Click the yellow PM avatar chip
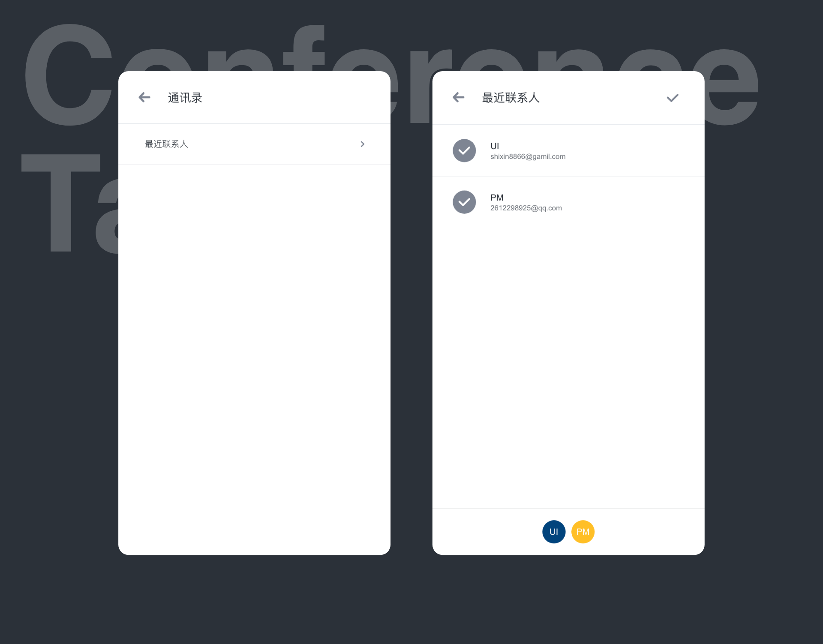Screen dimensions: 823x644 [x=583, y=532]
